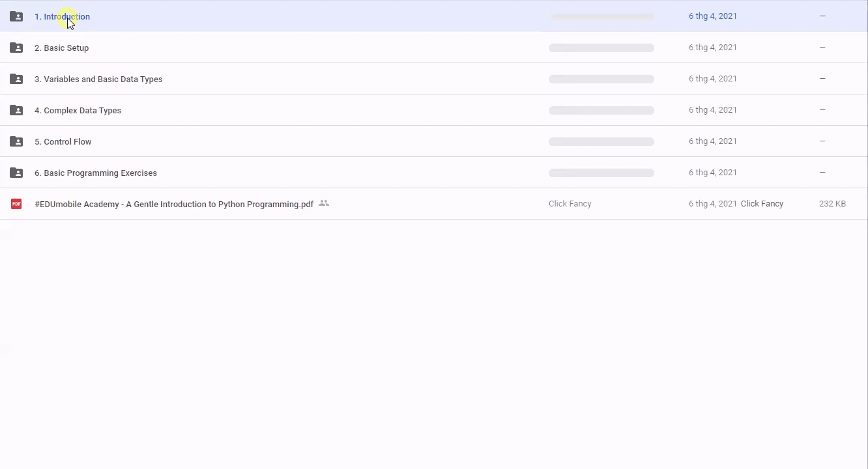Screen dimensions: 868x469
Task: Select the 2. Basic Setup folder name
Action: click(61, 48)
